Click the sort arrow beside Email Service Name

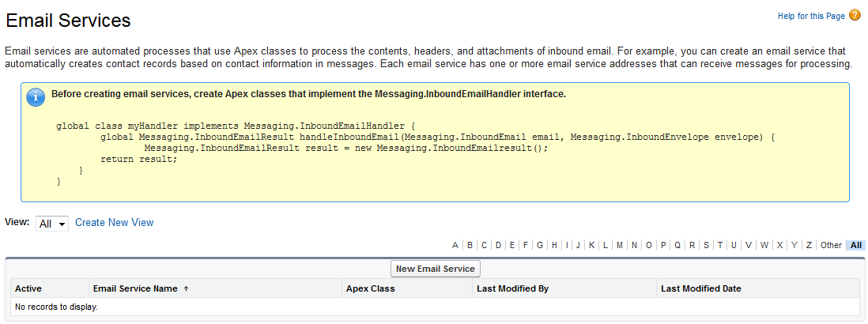pos(186,289)
